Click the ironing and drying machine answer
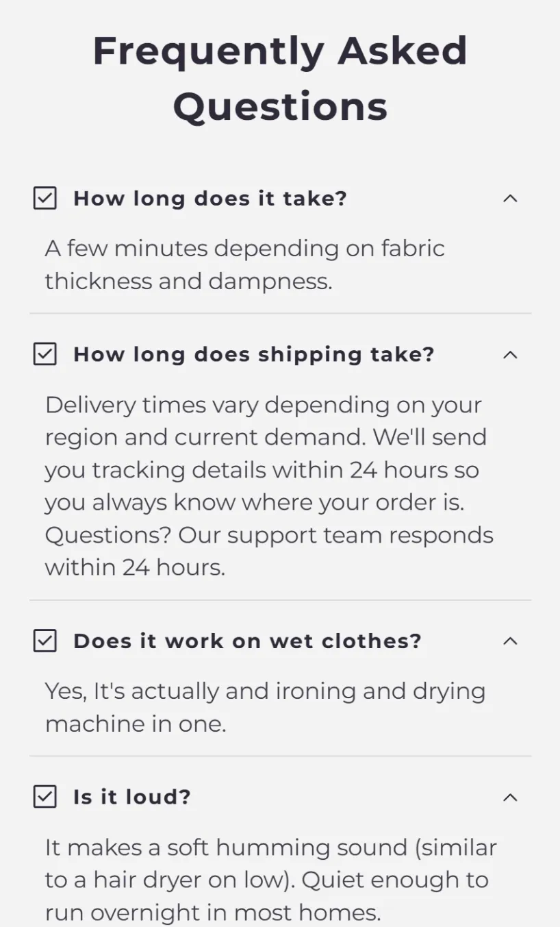The height and width of the screenshot is (927, 560). pos(265,707)
